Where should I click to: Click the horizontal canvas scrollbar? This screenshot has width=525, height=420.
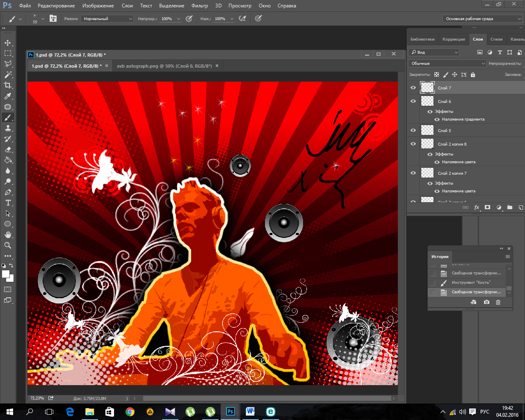(267, 398)
